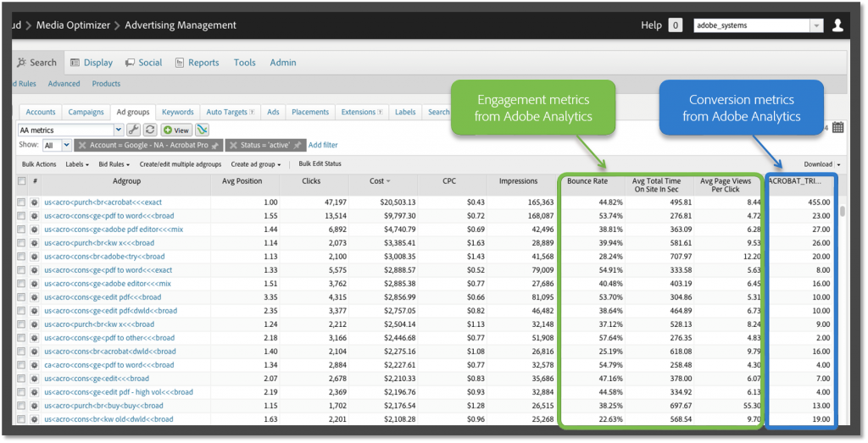Image resolution: width=868 pixels, height=443 pixels.
Task: Go to Advertising Management breadcrumb
Action: coord(181,25)
